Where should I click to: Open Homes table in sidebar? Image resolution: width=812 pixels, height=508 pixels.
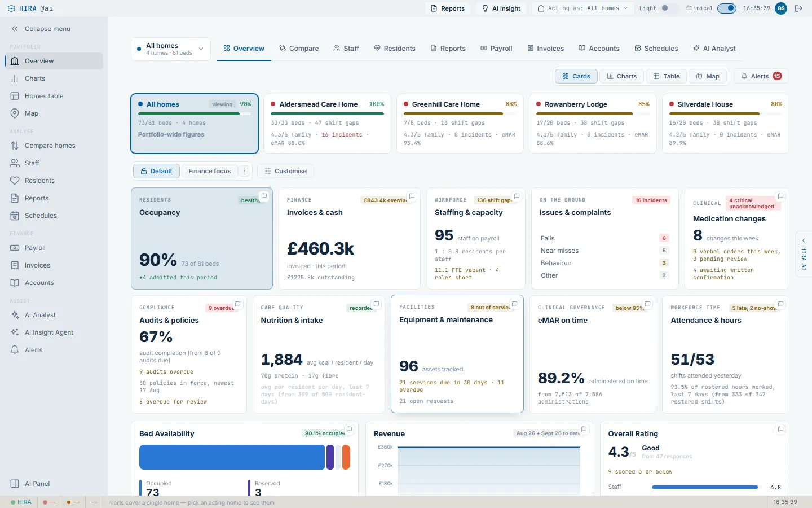point(54,96)
